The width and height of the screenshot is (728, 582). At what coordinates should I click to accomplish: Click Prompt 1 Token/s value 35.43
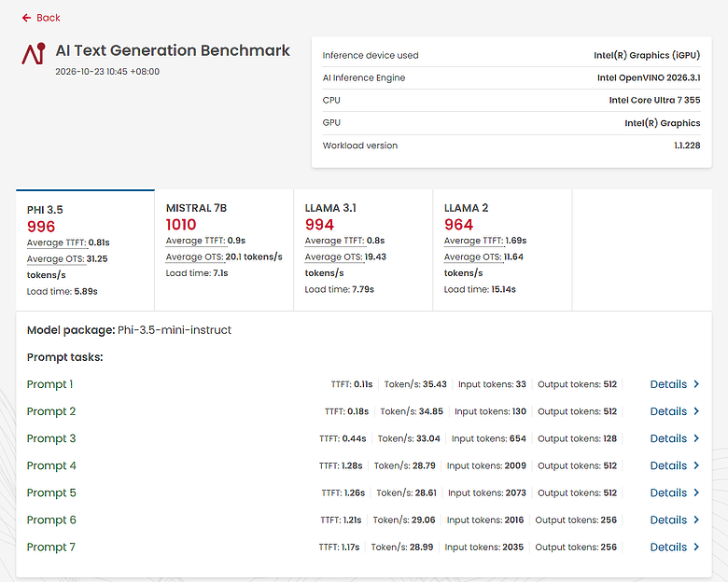pyautogui.click(x=435, y=384)
